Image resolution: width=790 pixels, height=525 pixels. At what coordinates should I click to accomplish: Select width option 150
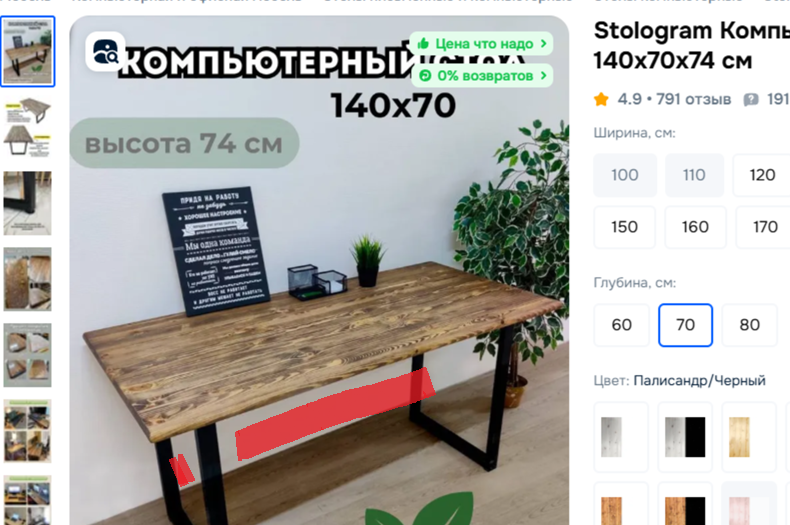tap(625, 227)
